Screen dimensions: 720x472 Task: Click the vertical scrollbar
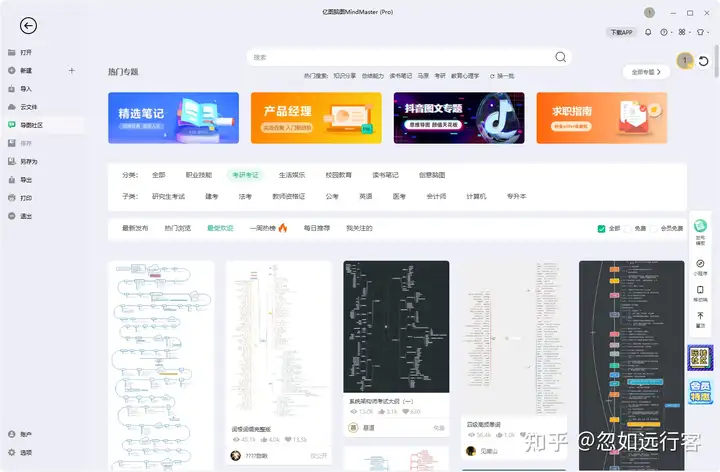click(x=717, y=62)
